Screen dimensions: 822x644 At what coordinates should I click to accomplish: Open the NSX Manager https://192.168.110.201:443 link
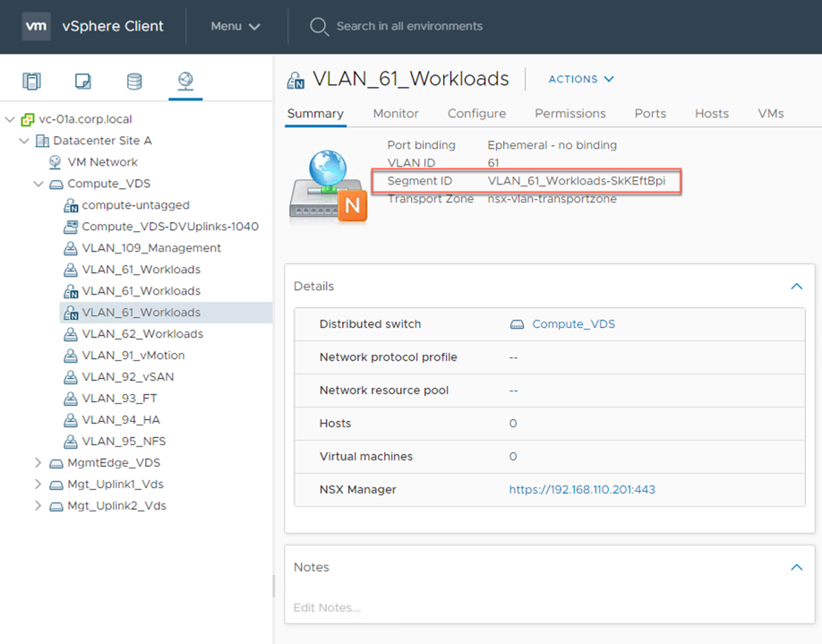click(582, 490)
